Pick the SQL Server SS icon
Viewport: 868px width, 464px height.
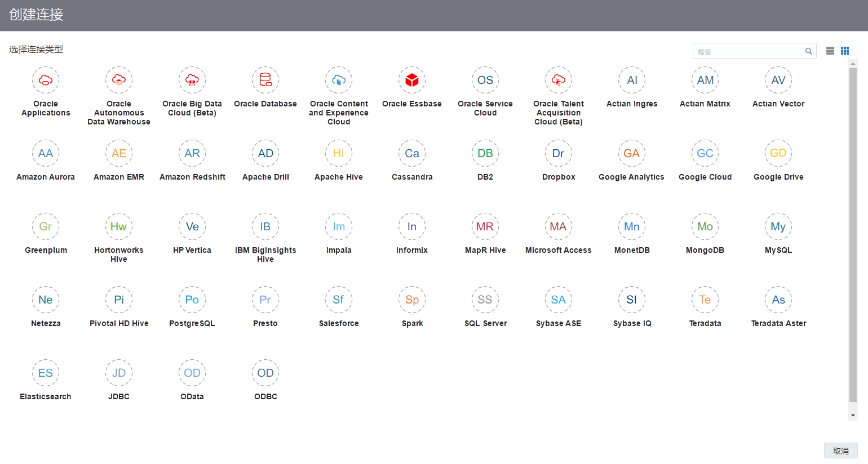(485, 300)
